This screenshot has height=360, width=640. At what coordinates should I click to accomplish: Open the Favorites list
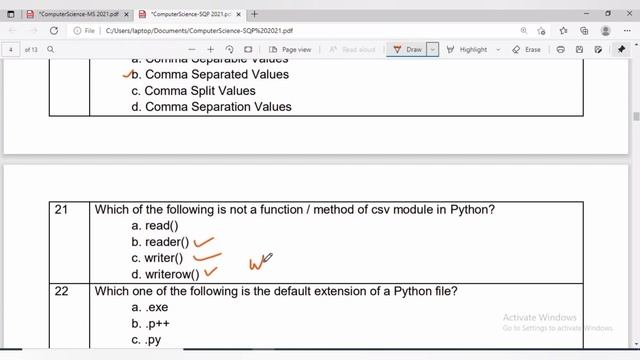[x=564, y=31]
